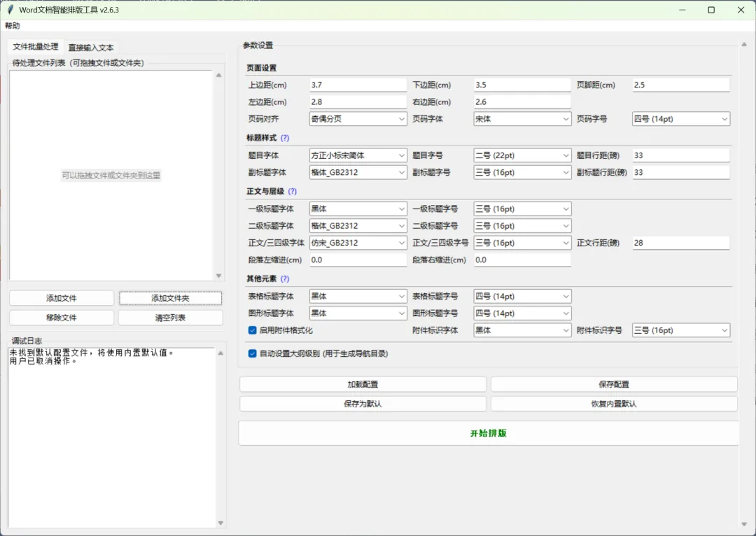Open the 正文/三四级字体 dropdown
756x536 pixels.
[x=358, y=243]
